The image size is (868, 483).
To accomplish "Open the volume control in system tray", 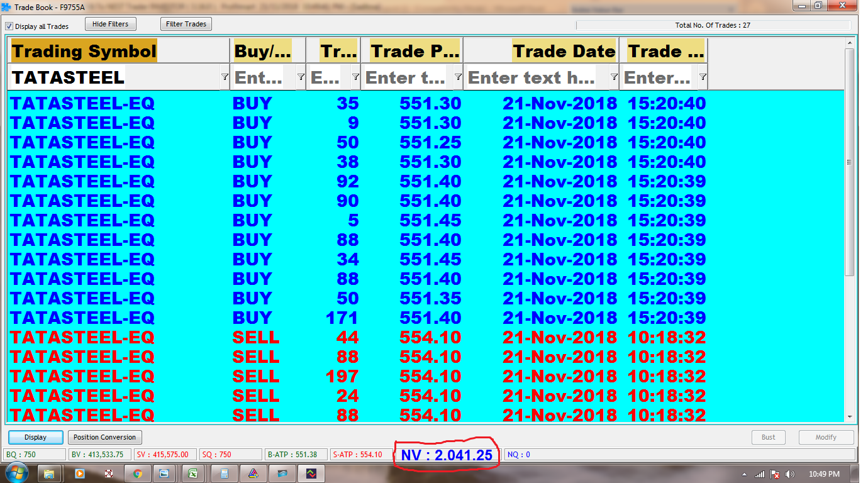I will coord(790,474).
